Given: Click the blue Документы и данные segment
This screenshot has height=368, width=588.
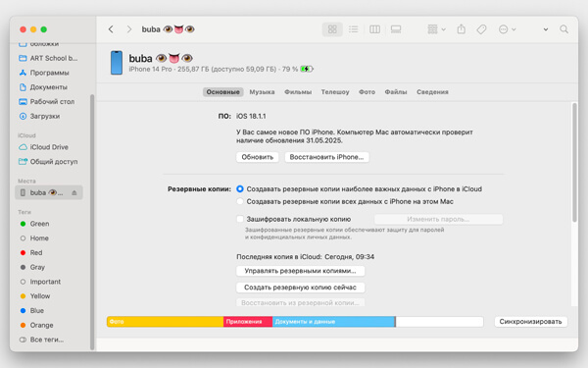Looking at the screenshot, I should pos(334,322).
